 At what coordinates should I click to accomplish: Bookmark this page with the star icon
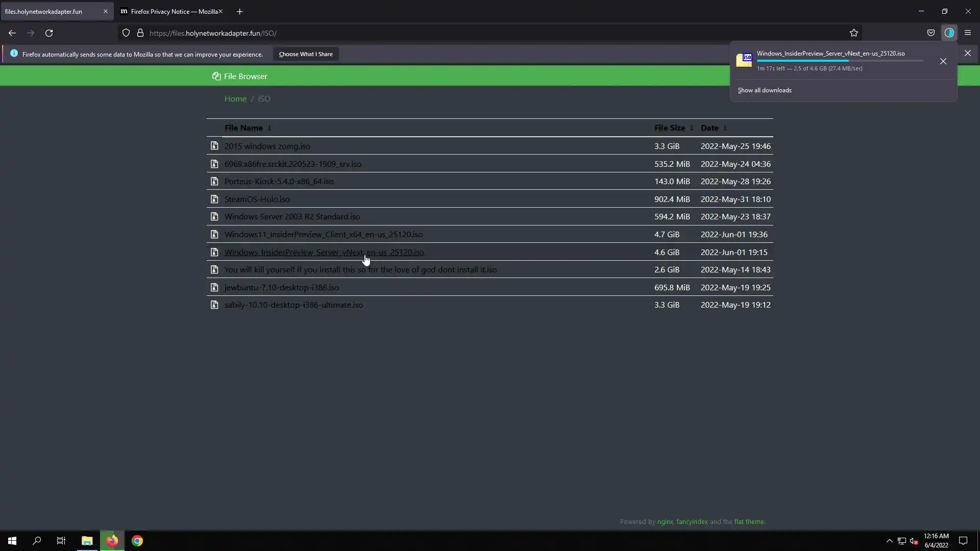(854, 33)
